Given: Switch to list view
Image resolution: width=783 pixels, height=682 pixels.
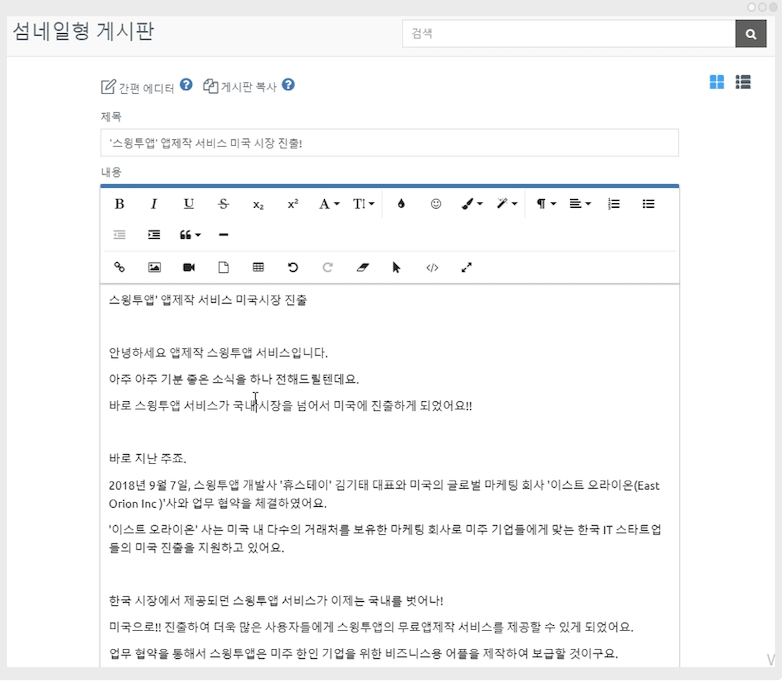Looking at the screenshot, I should click(x=743, y=82).
